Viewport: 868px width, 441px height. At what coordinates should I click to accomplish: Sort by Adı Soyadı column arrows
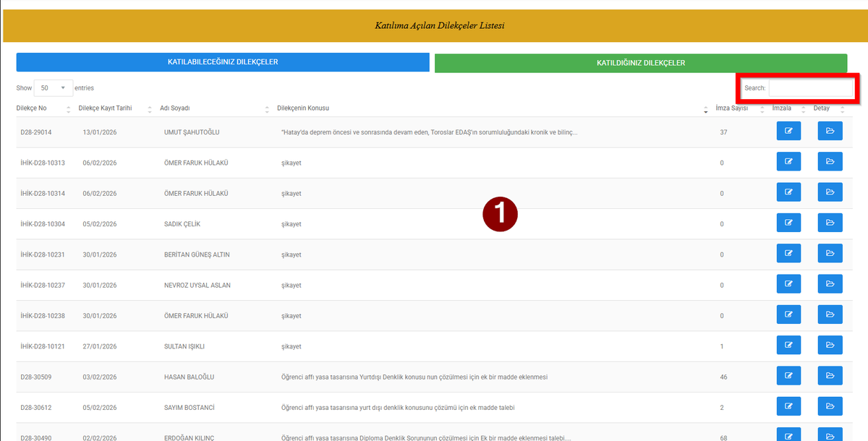click(267, 109)
